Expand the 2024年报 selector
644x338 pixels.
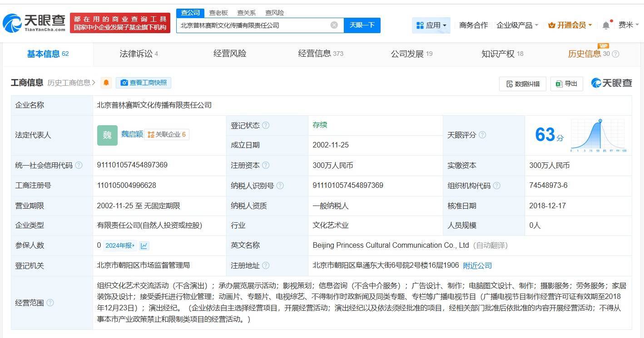tap(120, 245)
